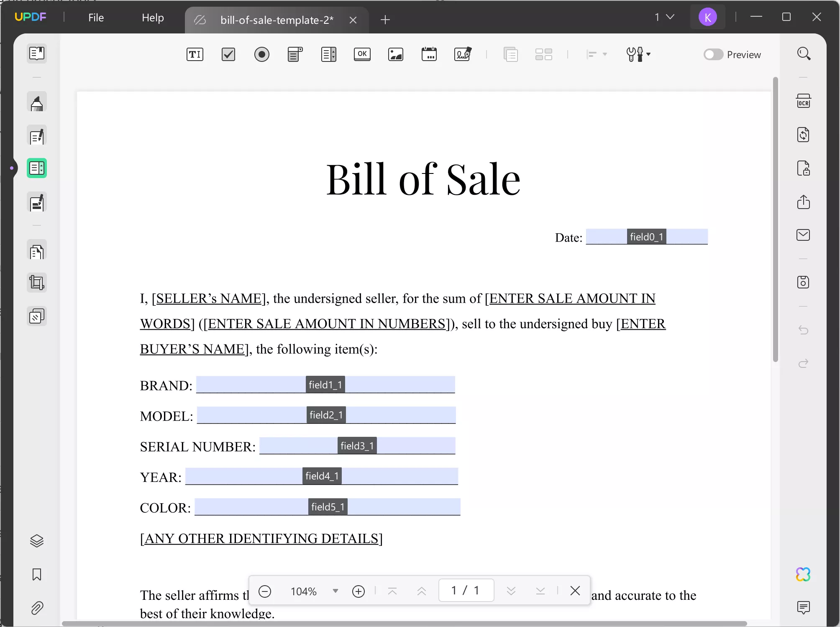The width and height of the screenshot is (840, 627).
Task: Select the Text Field tool
Action: point(195,54)
